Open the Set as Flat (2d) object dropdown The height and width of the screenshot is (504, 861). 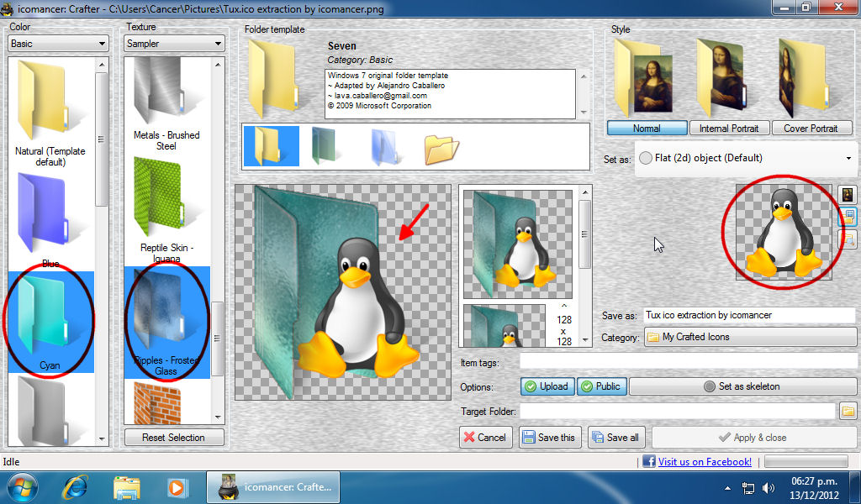point(746,158)
